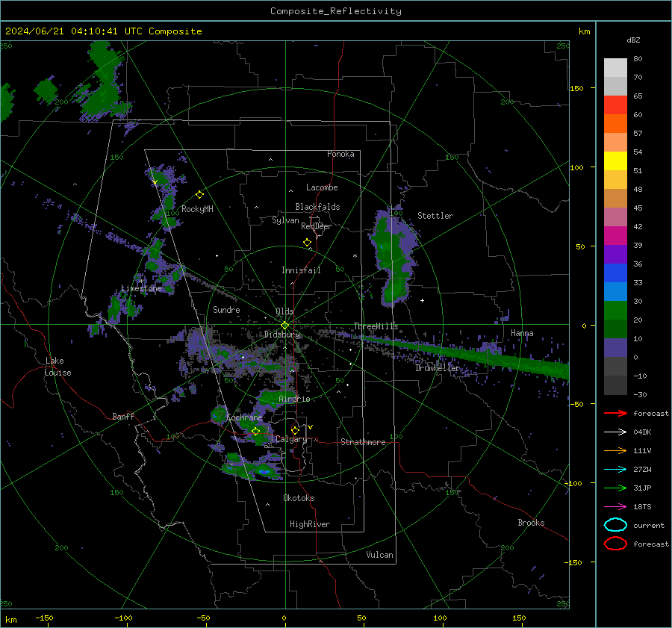Click the ThreeHills town label
The height and width of the screenshot is (628, 672).
[x=376, y=326]
